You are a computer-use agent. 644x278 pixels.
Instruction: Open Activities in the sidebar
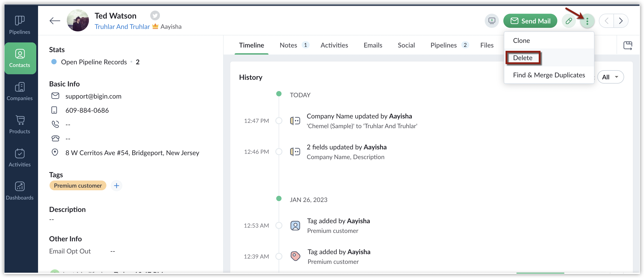19,158
